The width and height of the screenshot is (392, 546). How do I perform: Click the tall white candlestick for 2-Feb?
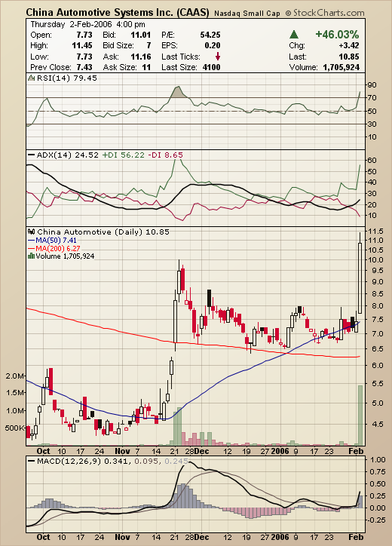360,278
